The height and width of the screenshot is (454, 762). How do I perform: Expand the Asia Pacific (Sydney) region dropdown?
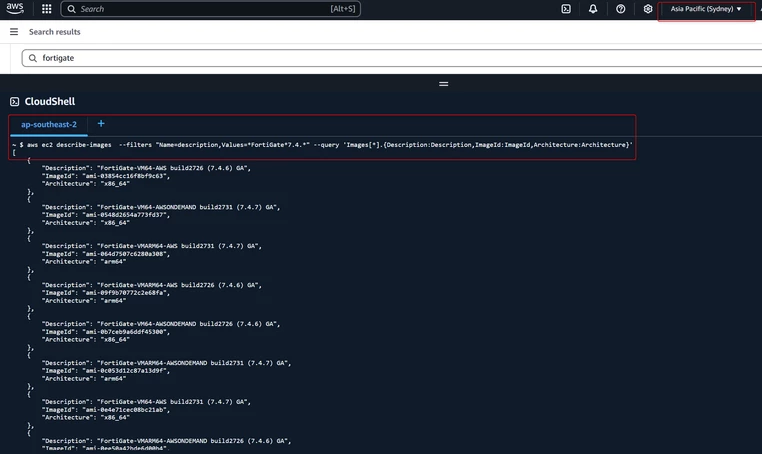click(706, 9)
